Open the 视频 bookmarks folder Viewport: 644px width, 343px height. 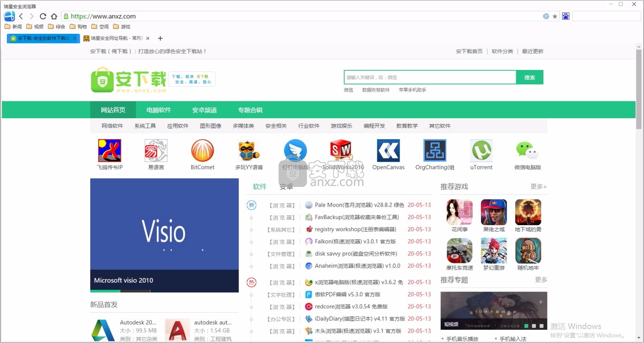(x=35, y=27)
